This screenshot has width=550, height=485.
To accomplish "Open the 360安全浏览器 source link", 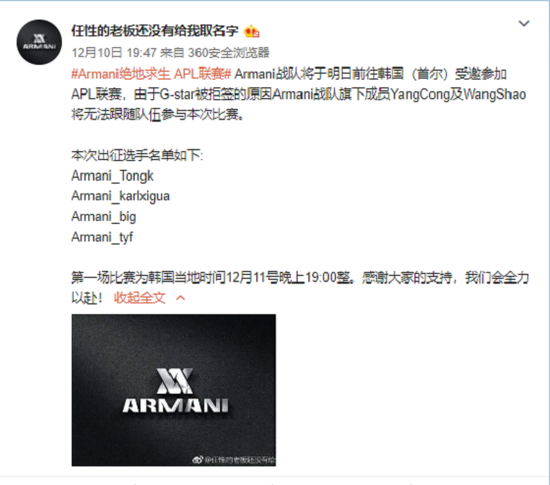I will (x=228, y=53).
